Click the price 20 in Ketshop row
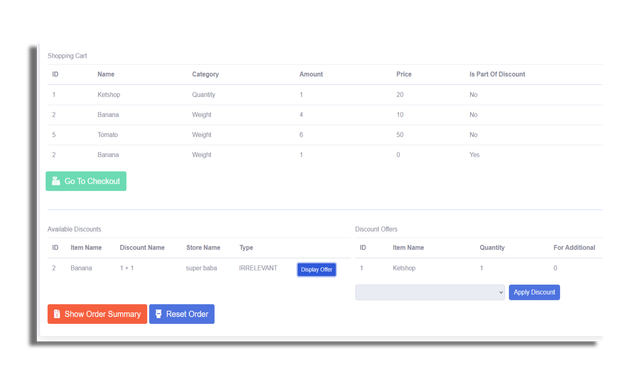640x384 pixels. tap(400, 95)
